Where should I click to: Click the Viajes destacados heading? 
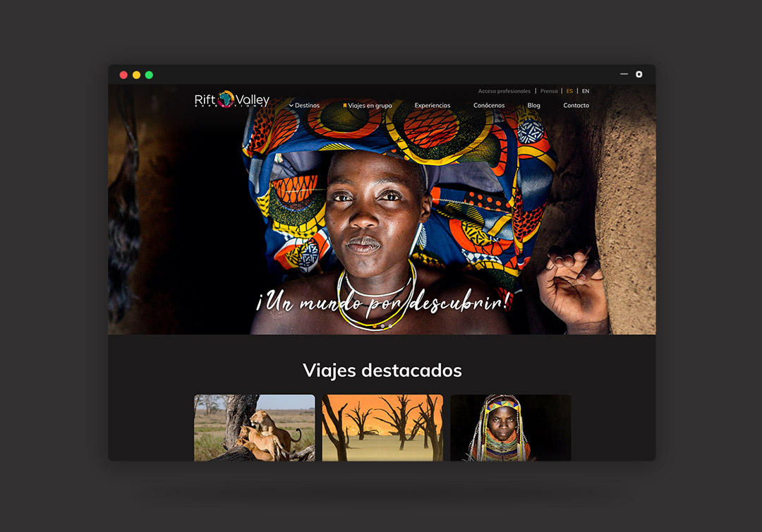point(382,370)
